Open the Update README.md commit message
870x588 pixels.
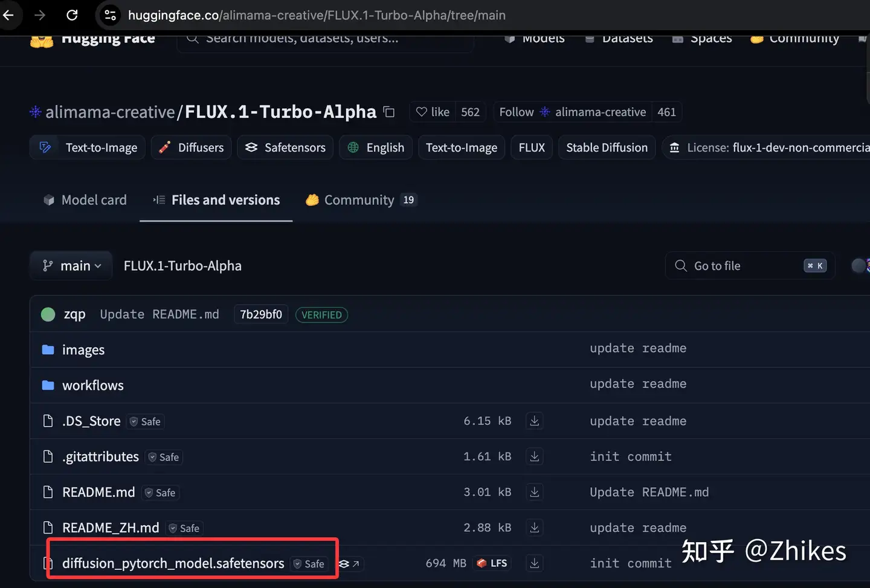click(159, 314)
